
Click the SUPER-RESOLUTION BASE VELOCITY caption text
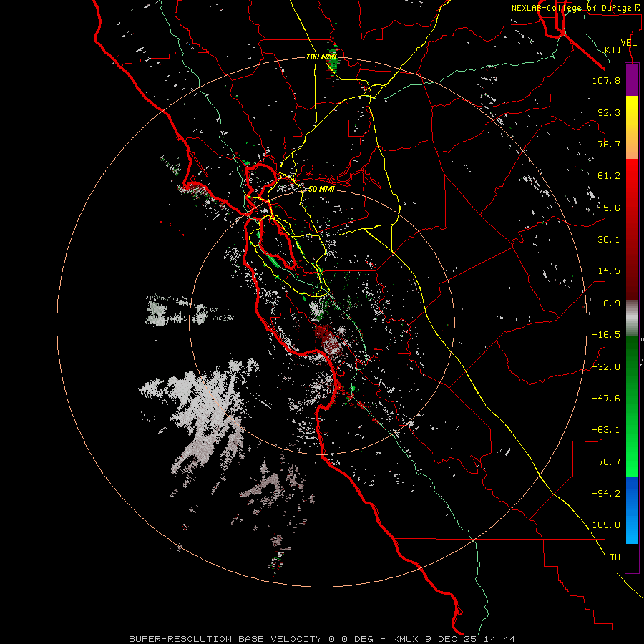[x=227, y=639]
